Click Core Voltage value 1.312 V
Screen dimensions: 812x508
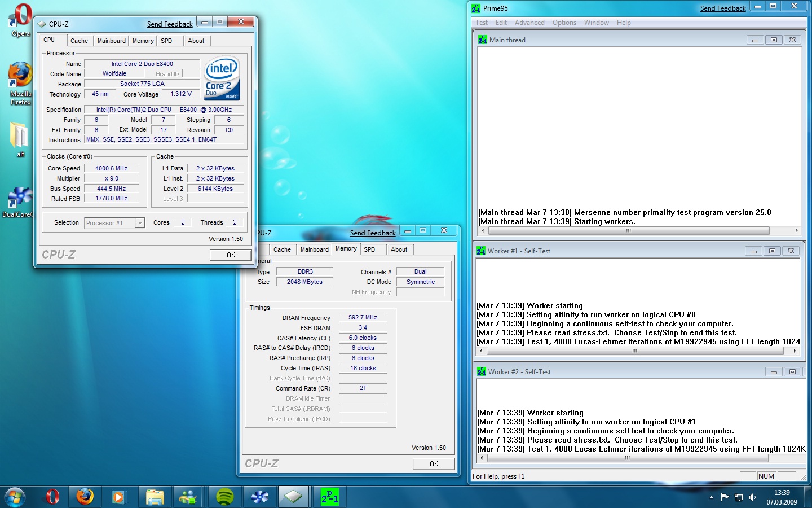click(181, 94)
